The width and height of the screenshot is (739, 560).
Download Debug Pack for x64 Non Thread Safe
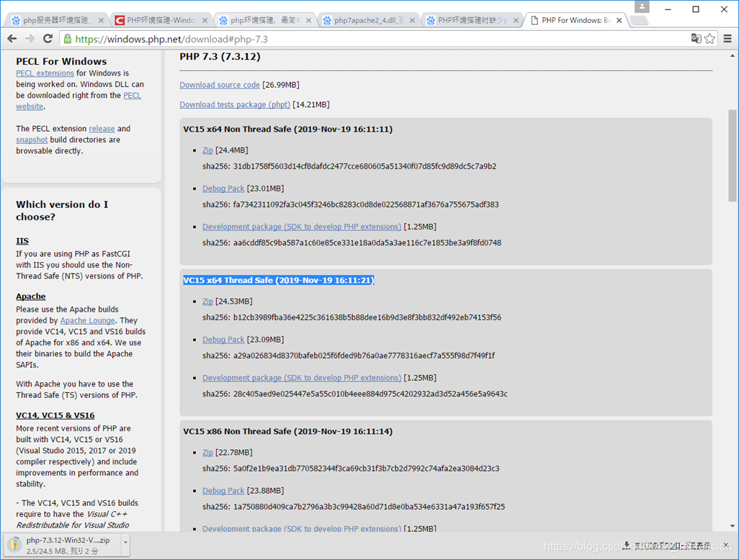tap(223, 189)
